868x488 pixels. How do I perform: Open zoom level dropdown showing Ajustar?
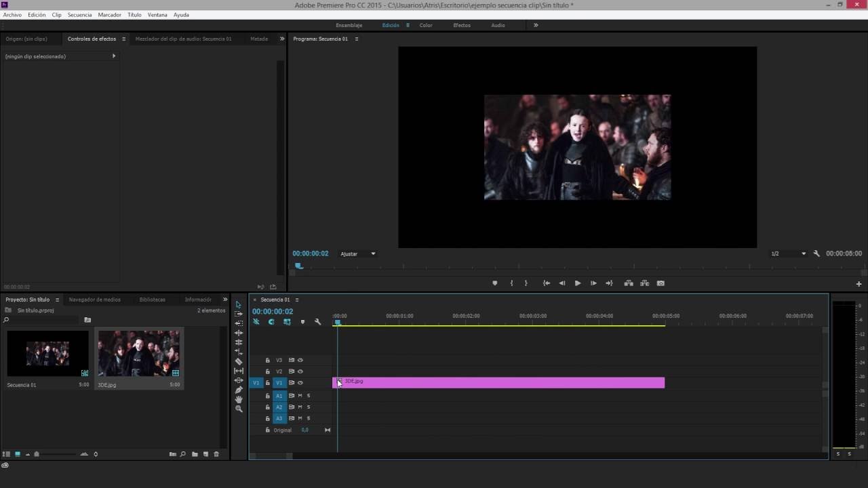(358, 253)
